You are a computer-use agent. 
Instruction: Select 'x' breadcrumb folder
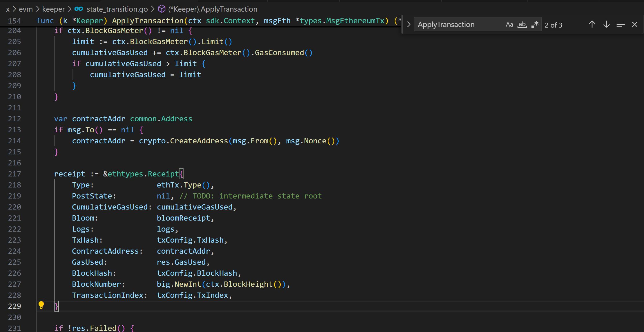point(8,9)
